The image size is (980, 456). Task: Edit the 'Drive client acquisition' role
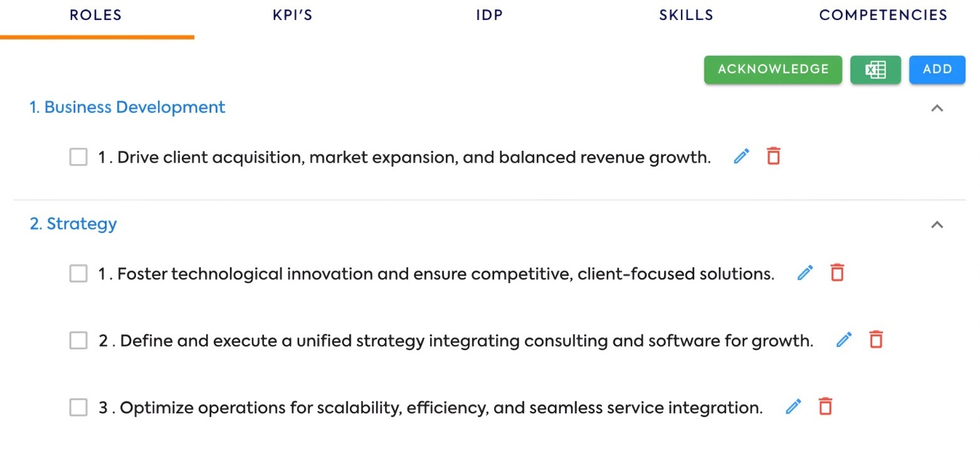coord(742,156)
